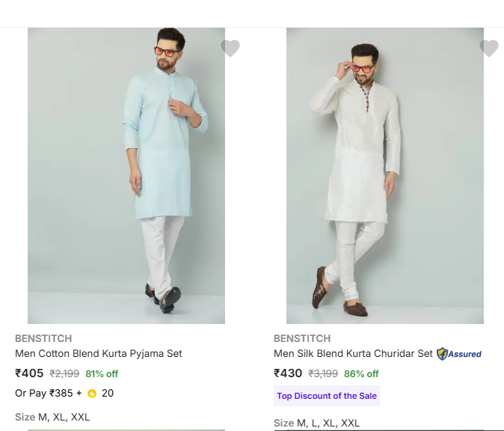Click the ₹430 price
This screenshot has width=504, height=431.
288,373
